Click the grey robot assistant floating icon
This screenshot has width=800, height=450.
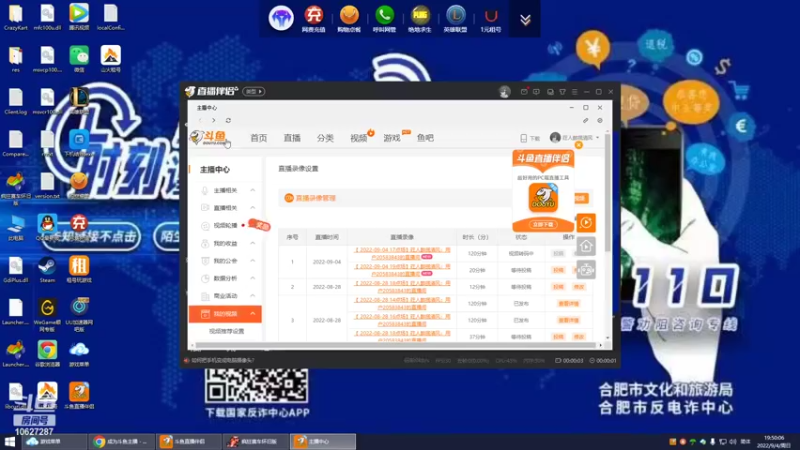point(586,269)
